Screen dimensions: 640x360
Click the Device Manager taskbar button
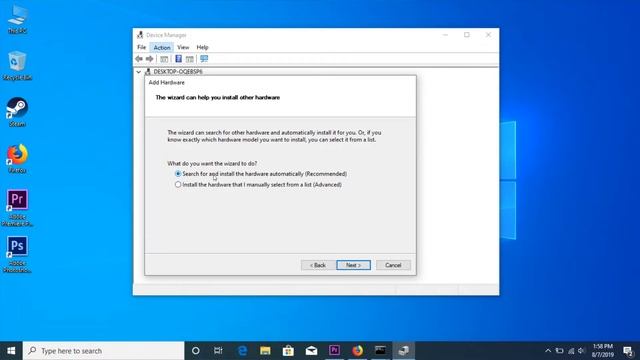[x=404, y=351]
